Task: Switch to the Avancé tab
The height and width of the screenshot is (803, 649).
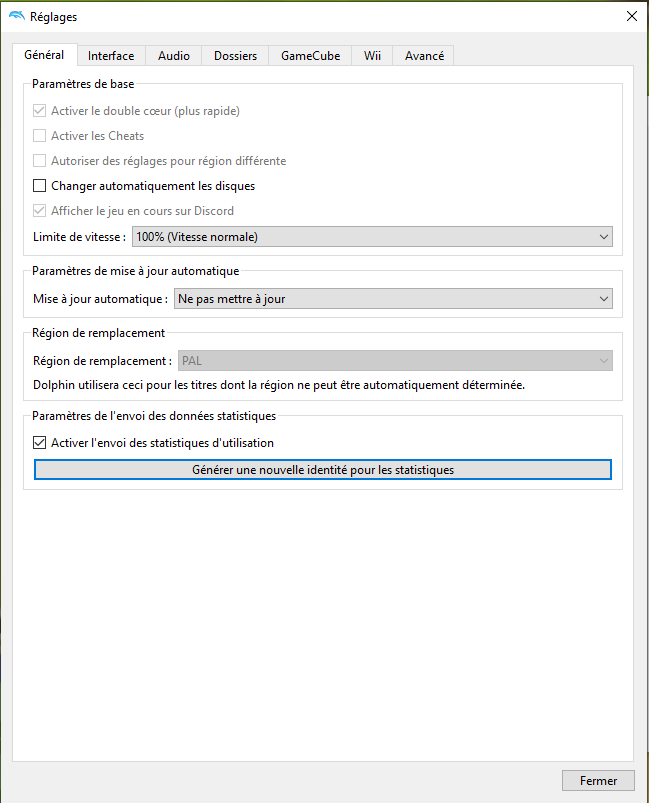Action: (x=424, y=56)
